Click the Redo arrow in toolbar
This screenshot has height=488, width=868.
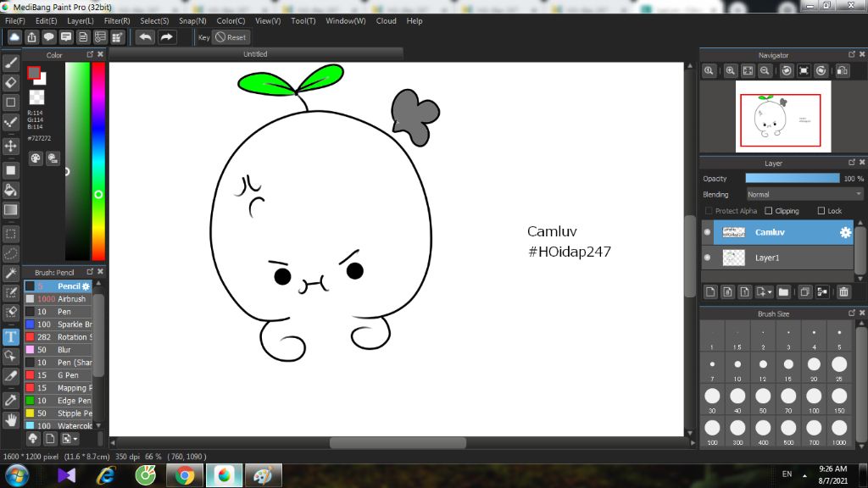166,37
